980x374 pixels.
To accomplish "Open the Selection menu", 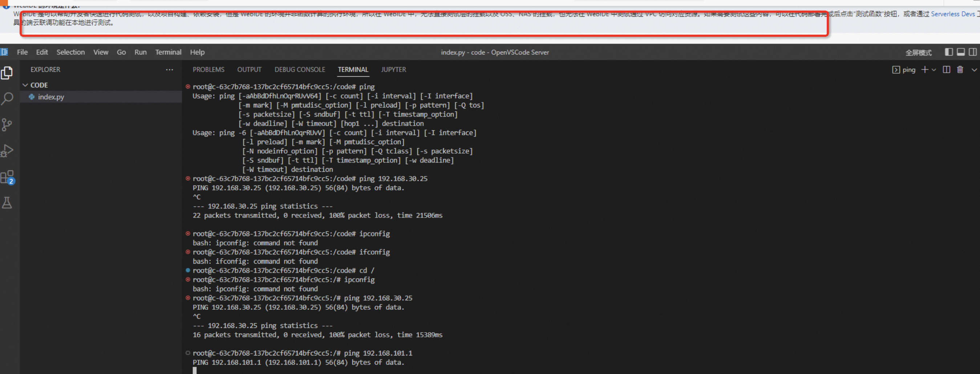I will pos(71,52).
